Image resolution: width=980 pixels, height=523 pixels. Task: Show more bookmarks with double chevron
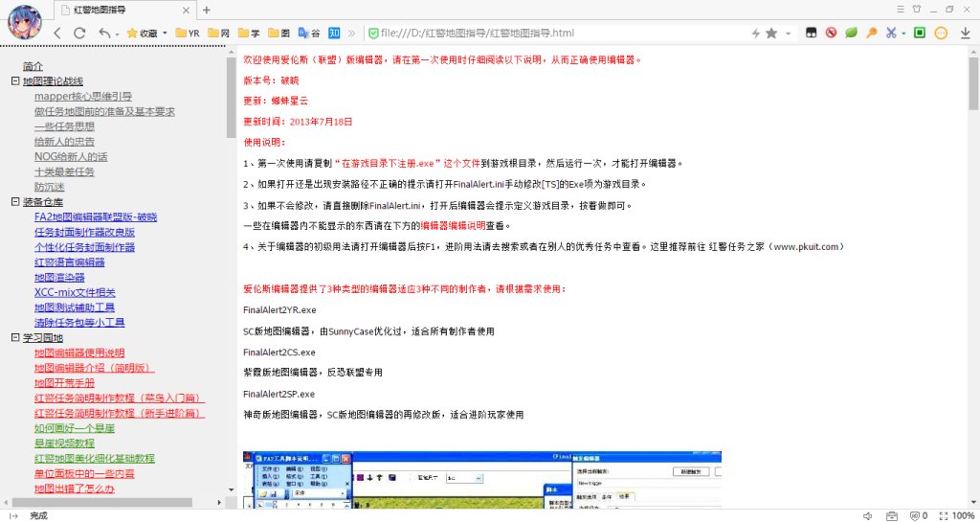tap(351, 34)
